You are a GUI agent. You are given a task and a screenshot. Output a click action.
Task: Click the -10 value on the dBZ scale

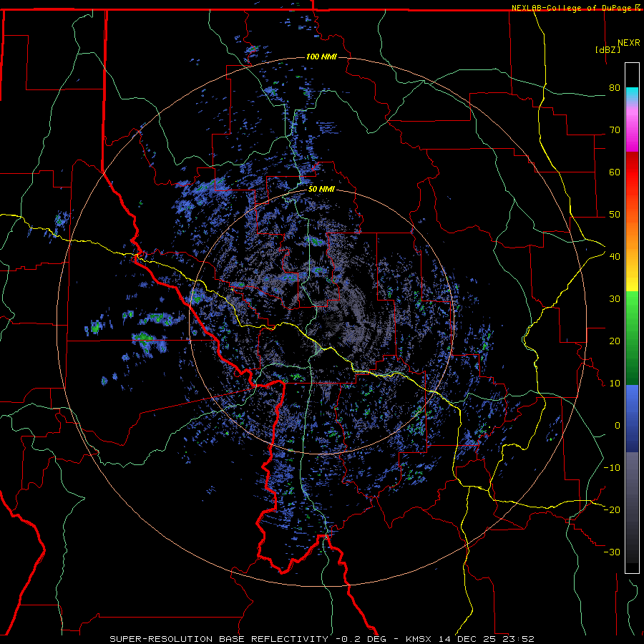(x=612, y=468)
